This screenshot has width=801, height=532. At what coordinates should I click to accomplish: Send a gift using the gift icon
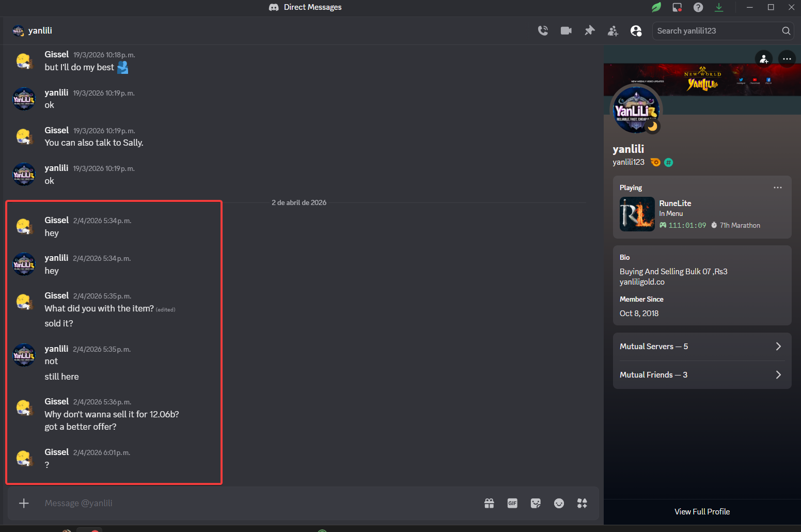click(489, 503)
